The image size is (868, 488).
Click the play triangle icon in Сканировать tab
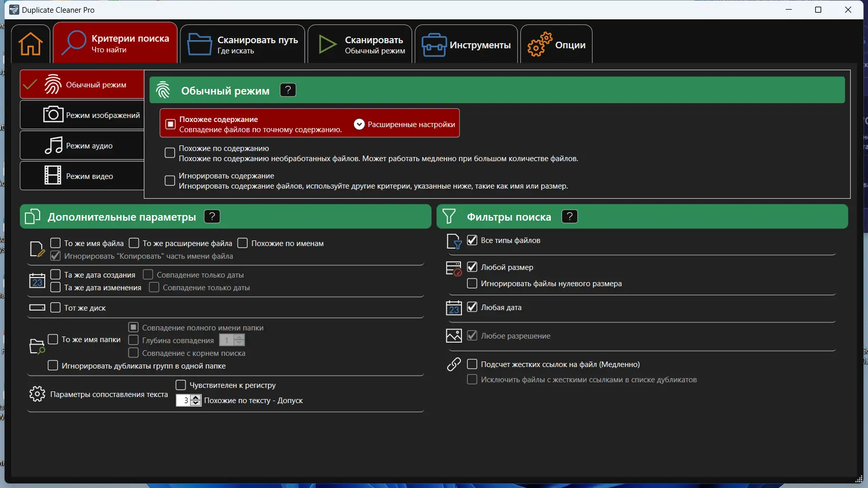tap(327, 44)
